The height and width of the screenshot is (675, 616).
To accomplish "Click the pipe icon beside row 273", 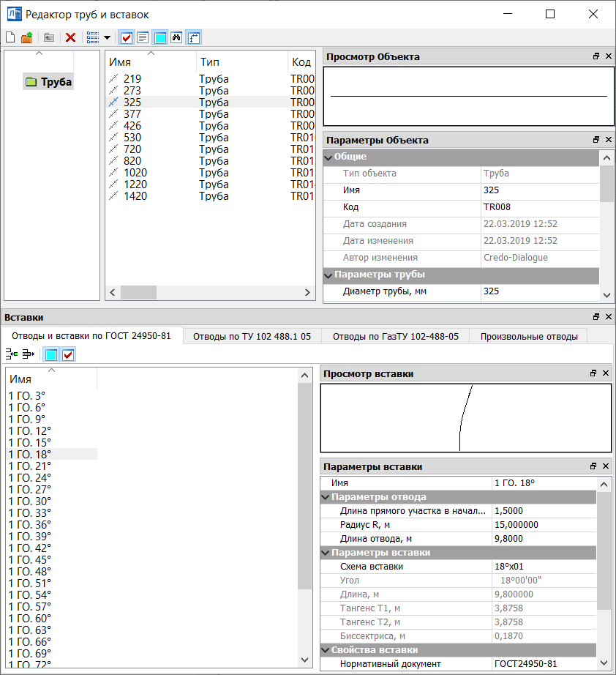I will click(113, 90).
